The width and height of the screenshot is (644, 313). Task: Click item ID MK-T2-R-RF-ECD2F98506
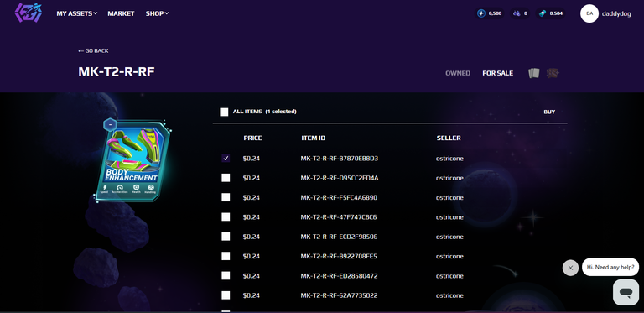point(339,237)
